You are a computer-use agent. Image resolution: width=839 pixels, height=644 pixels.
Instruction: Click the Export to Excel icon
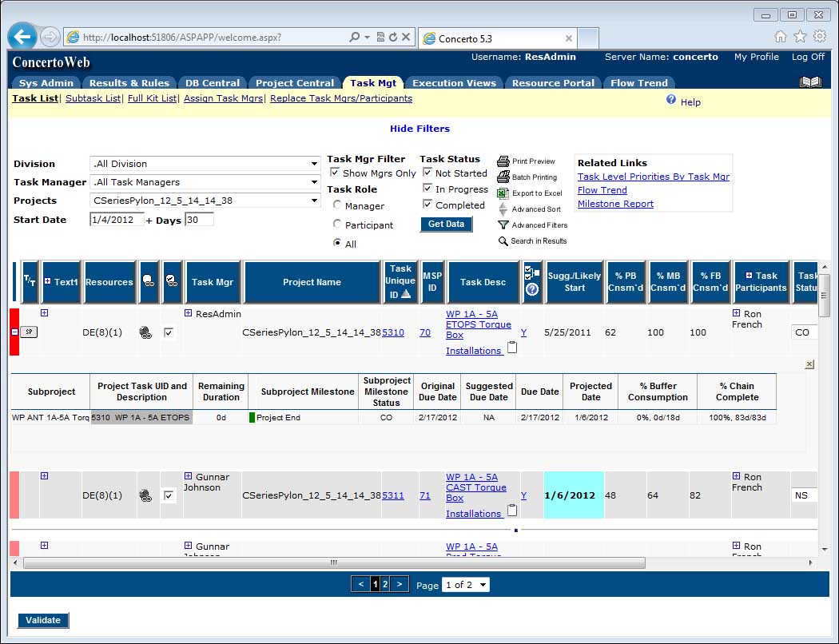click(x=503, y=193)
